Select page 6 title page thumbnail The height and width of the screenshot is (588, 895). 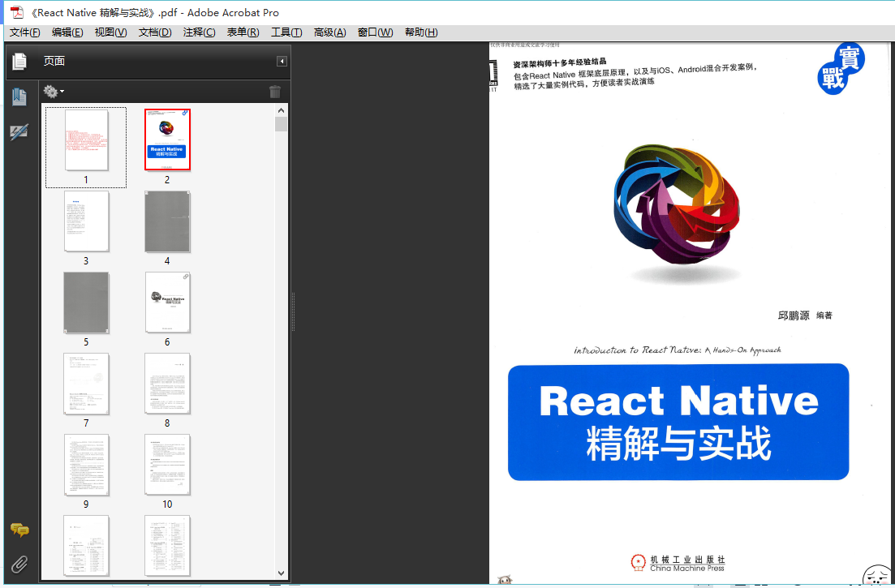(167, 303)
